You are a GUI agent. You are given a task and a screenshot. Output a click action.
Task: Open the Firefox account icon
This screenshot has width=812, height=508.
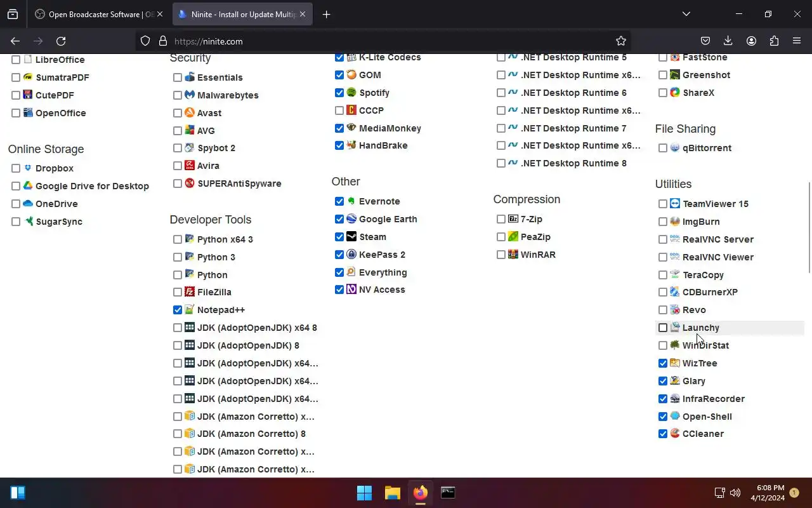[x=751, y=41]
